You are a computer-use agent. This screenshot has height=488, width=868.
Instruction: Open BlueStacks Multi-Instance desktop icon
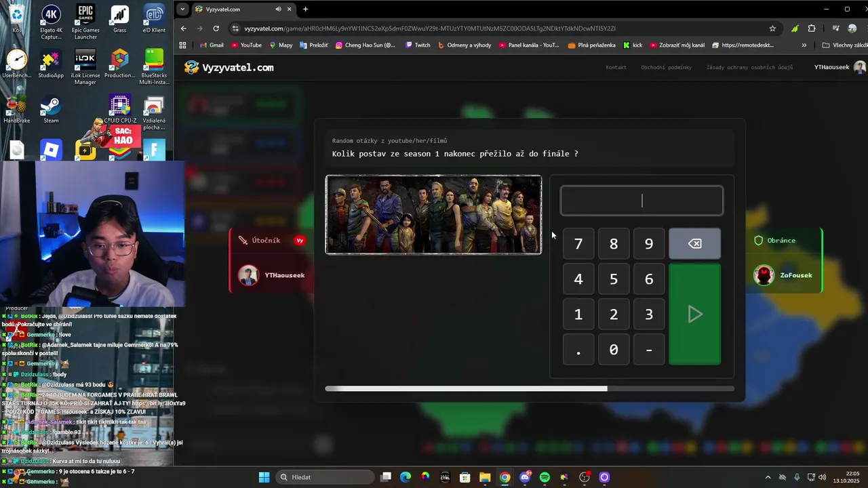[154, 66]
